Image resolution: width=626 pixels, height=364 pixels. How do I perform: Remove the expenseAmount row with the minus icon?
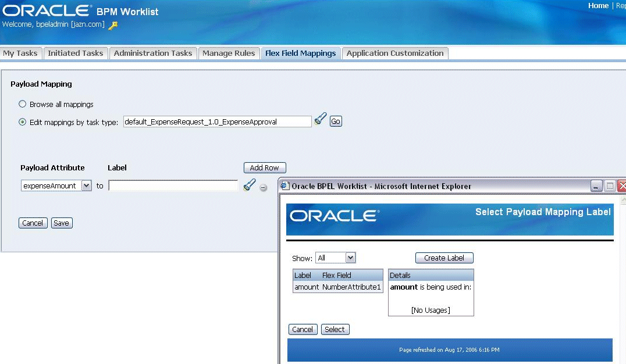263,187
